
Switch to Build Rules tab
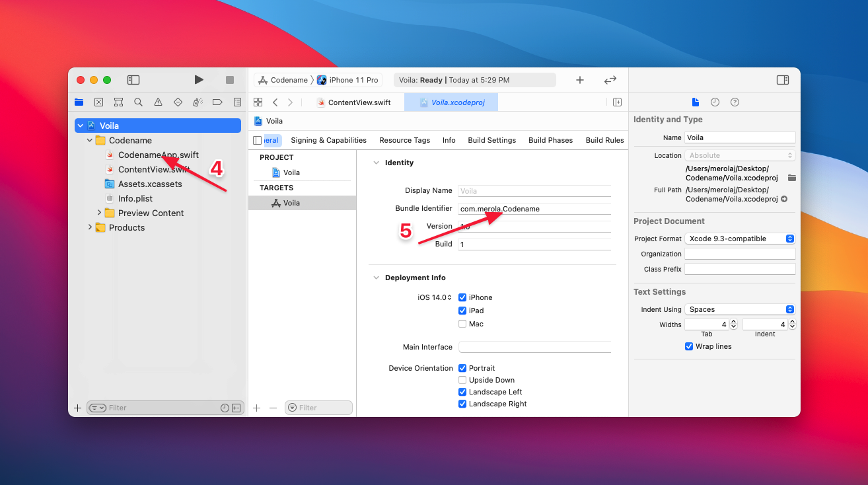(605, 140)
